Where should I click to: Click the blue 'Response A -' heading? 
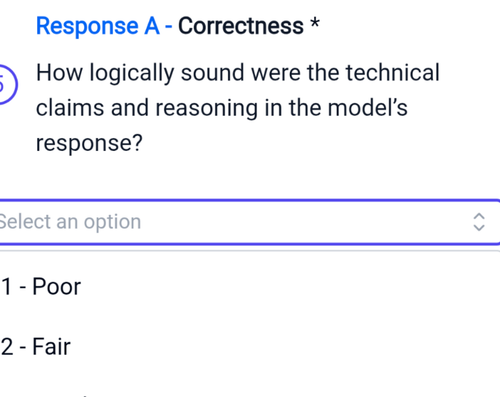(x=104, y=26)
